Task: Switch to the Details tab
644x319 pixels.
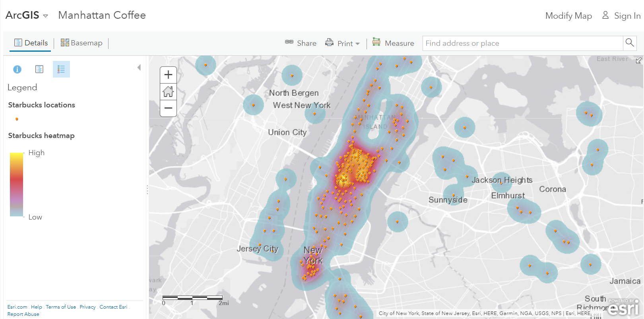Action: pyautogui.click(x=31, y=43)
